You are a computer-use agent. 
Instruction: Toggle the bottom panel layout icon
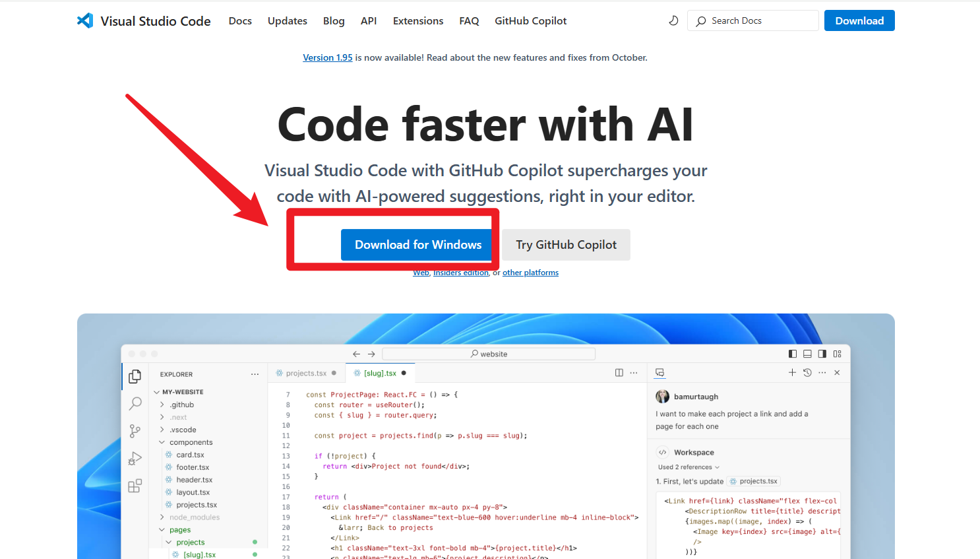point(807,354)
